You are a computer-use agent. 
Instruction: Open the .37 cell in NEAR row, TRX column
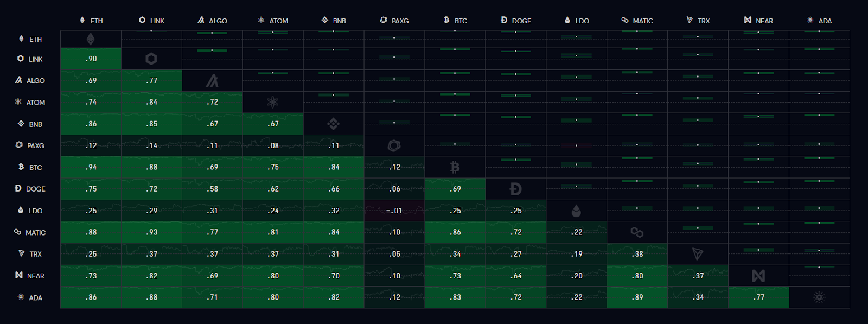[x=698, y=276]
